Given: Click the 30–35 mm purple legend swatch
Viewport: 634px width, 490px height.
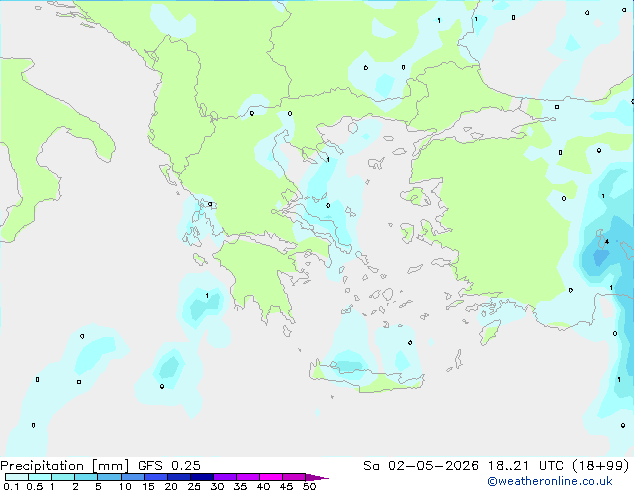Looking at the screenshot, I should [x=224, y=477].
